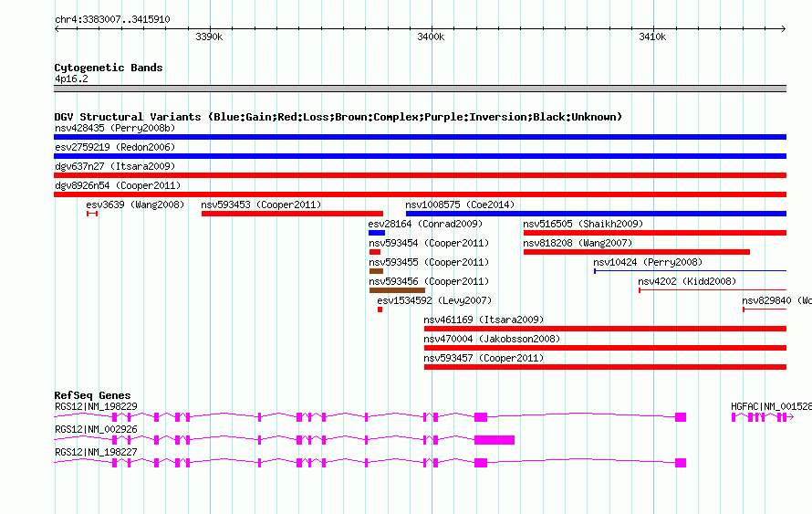This screenshot has width=812, height=514.
Task: Select the RGS12|NM_002926 large final exon
Action: [x=494, y=440]
